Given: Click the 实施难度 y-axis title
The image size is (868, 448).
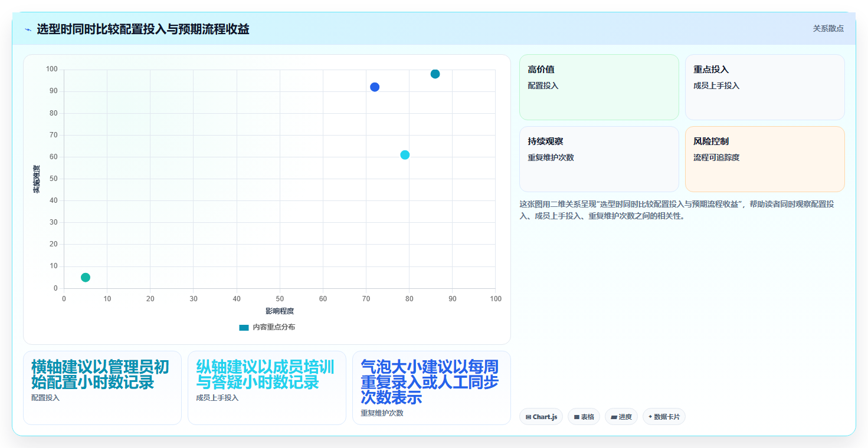Looking at the screenshot, I should [37, 179].
